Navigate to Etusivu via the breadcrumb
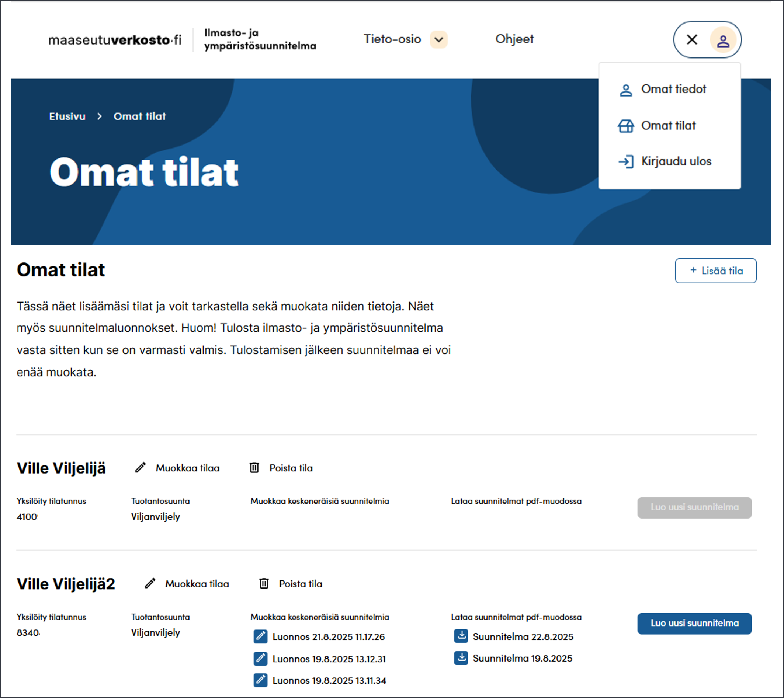 pyautogui.click(x=67, y=116)
